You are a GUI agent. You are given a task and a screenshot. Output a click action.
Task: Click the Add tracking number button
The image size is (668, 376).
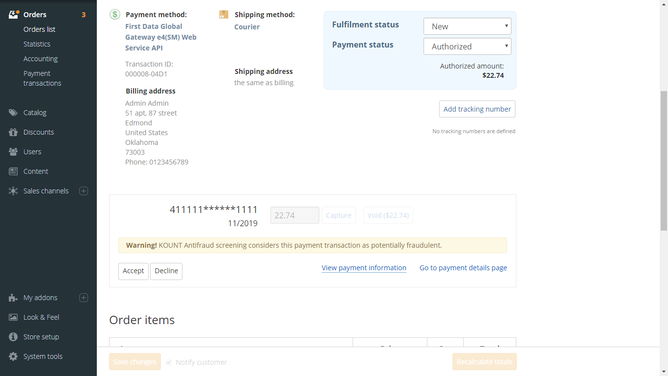pyautogui.click(x=477, y=109)
